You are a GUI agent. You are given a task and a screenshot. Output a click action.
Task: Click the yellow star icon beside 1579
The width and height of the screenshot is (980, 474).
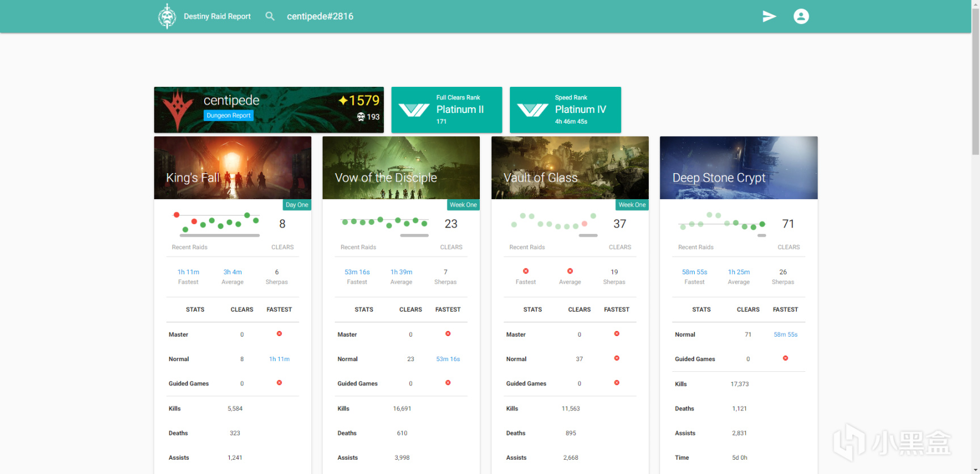click(343, 100)
